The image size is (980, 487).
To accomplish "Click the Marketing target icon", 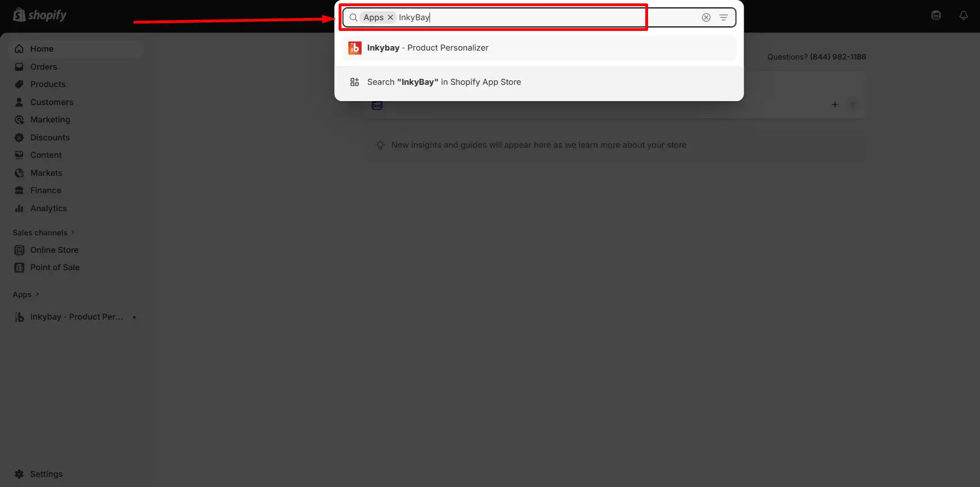I will pos(19,120).
